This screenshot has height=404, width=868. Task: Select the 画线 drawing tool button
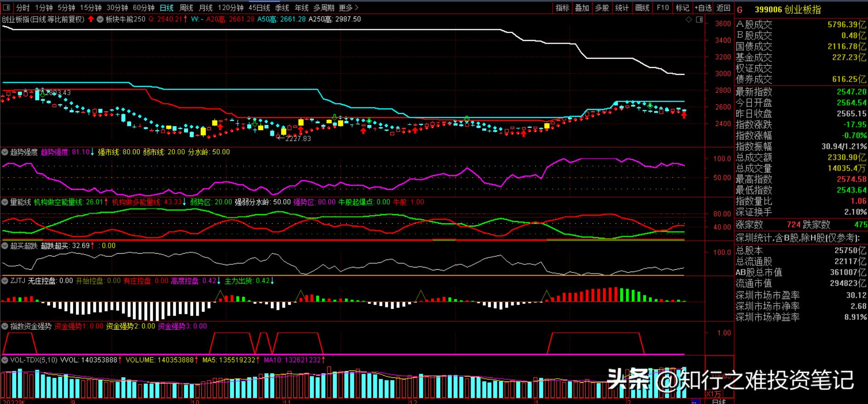click(642, 8)
